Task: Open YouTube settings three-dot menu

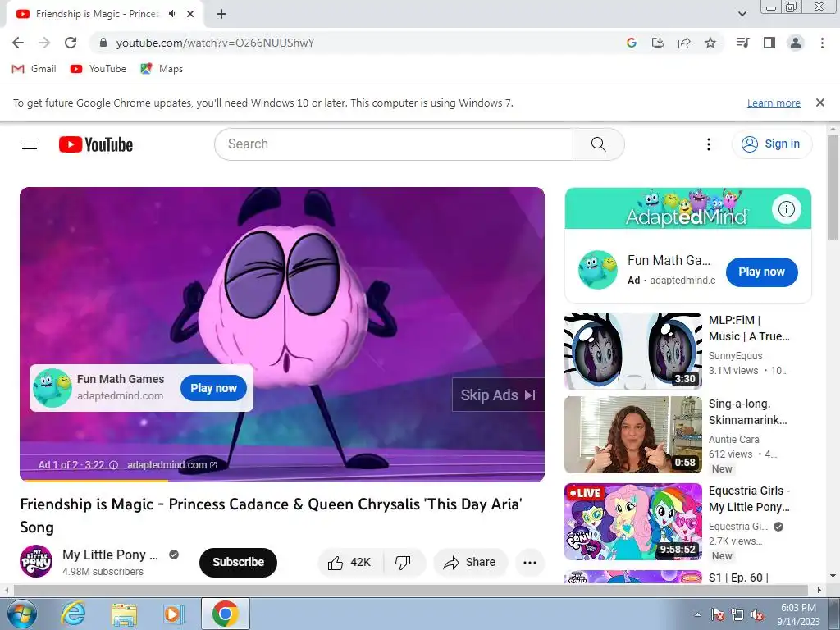Action: tap(708, 144)
